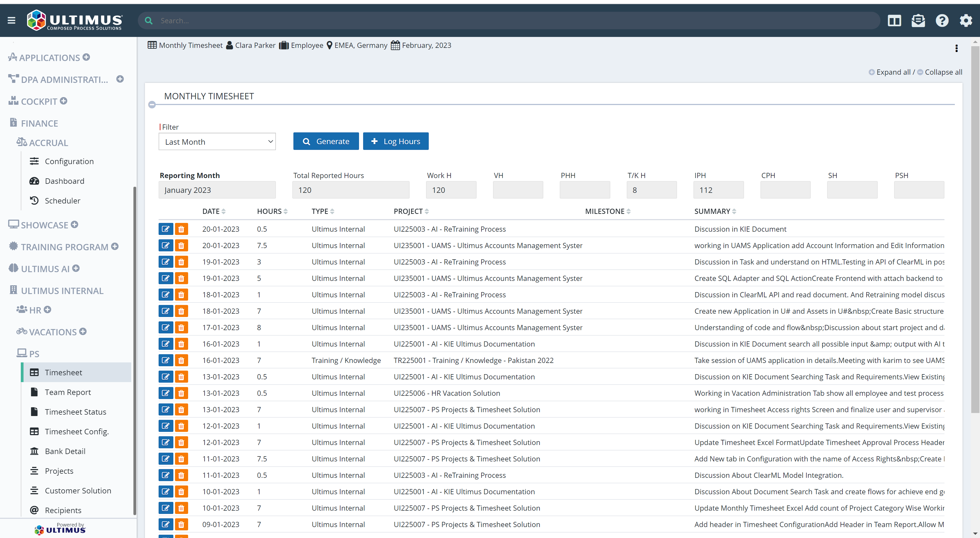The image size is (980, 538).
Task: Delete the 13-01-2023 7 hours entry
Action: (x=182, y=409)
